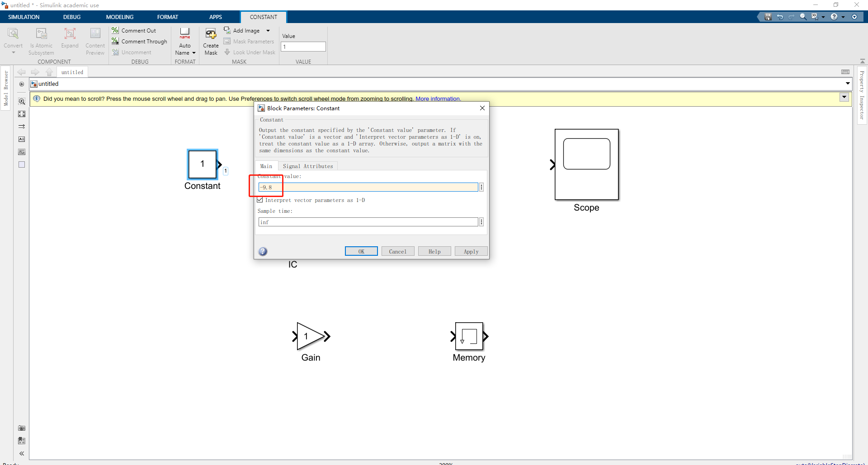Select the Gain block on the canvas

tap(311, 336)
